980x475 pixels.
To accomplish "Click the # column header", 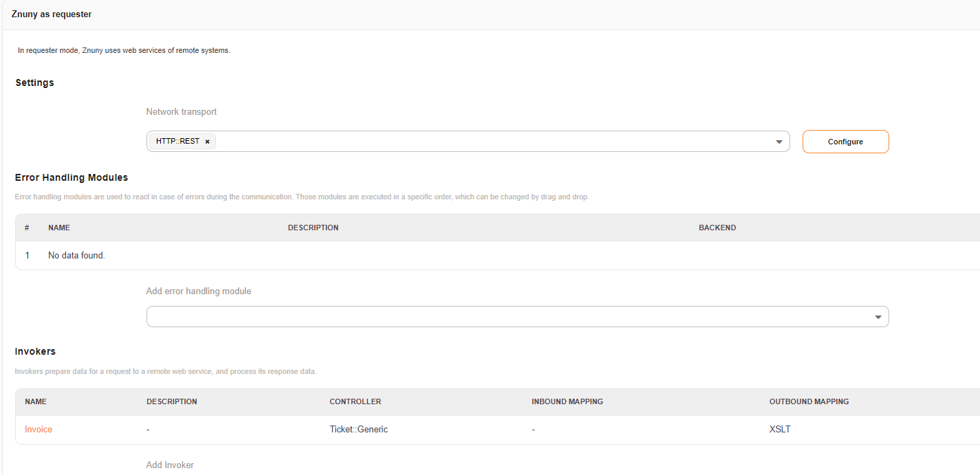I will pyautogui.click(x=27, y=228).
